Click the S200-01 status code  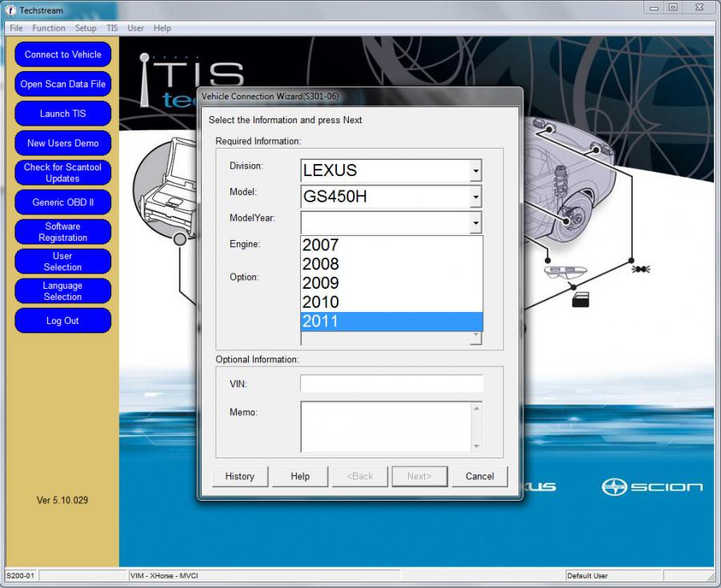point(20,575)
